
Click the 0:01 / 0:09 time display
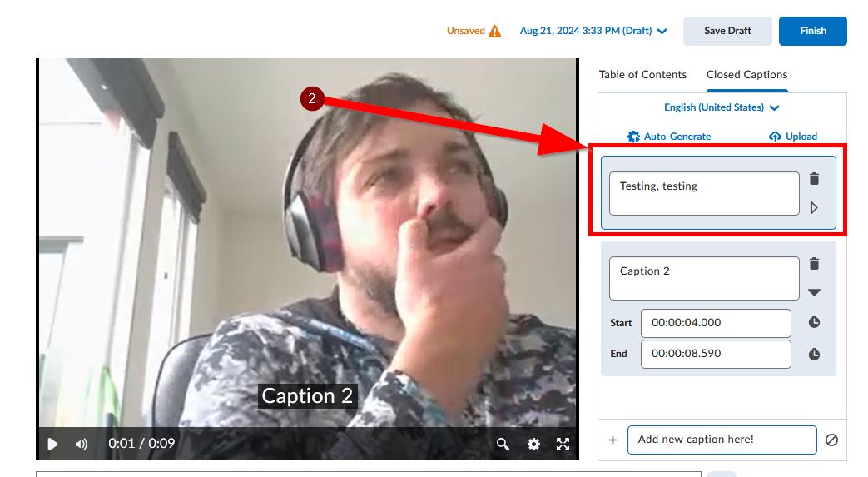141,444
